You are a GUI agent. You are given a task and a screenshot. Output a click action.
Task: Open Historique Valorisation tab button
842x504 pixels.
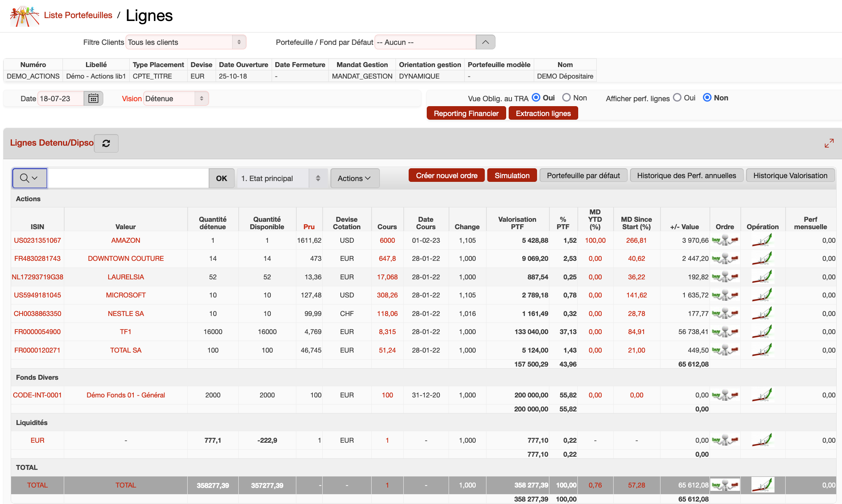(790, 176)
